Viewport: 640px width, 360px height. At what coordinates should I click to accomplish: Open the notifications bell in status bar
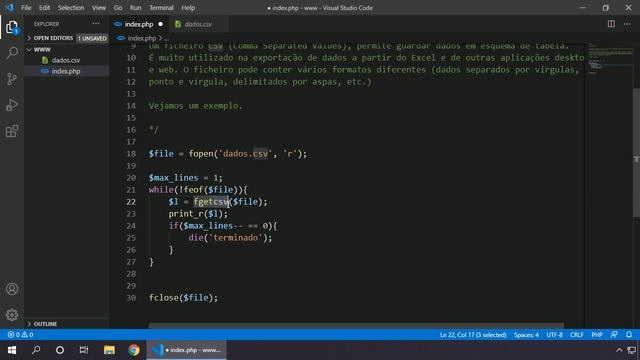coord(629,335)
